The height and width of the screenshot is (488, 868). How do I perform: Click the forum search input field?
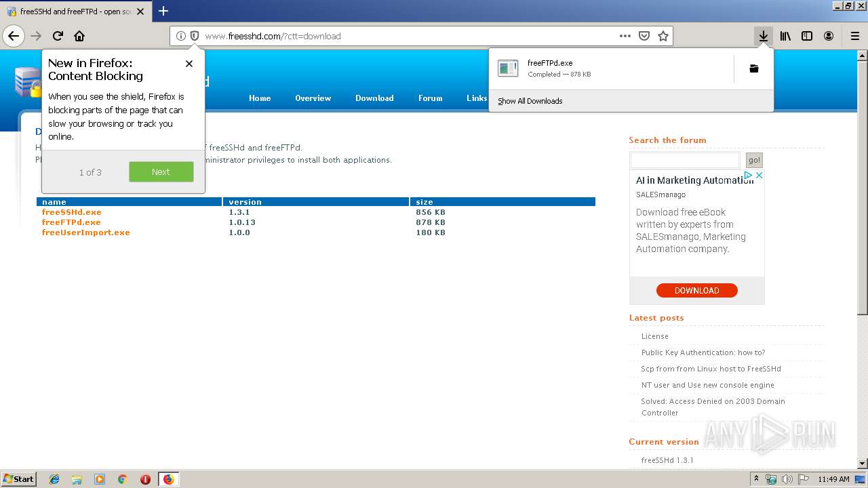click(685, 160)
